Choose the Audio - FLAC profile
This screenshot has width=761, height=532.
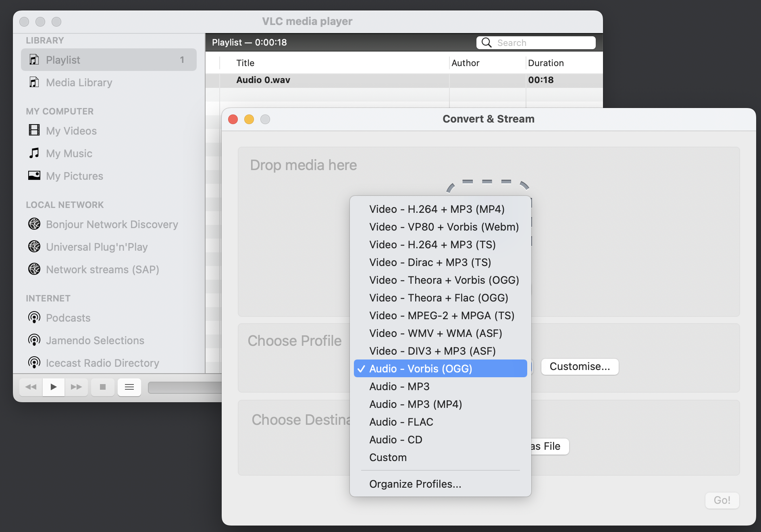coord(441,422)
